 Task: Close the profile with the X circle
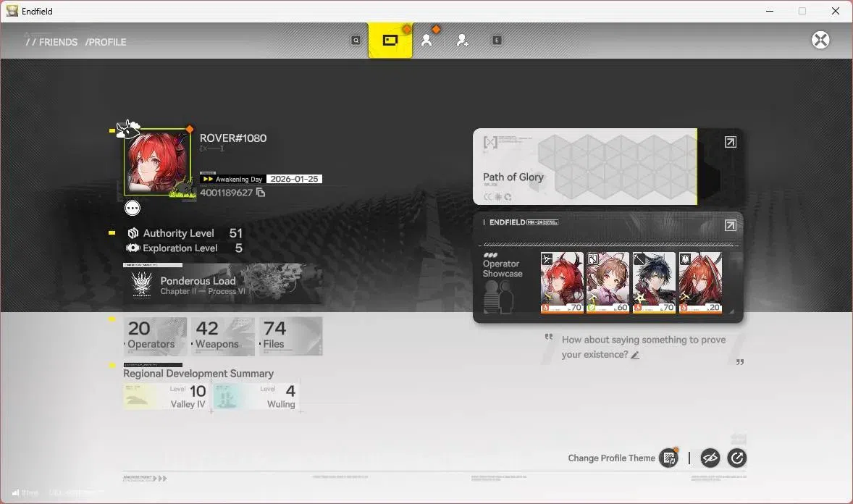(820, 40)
